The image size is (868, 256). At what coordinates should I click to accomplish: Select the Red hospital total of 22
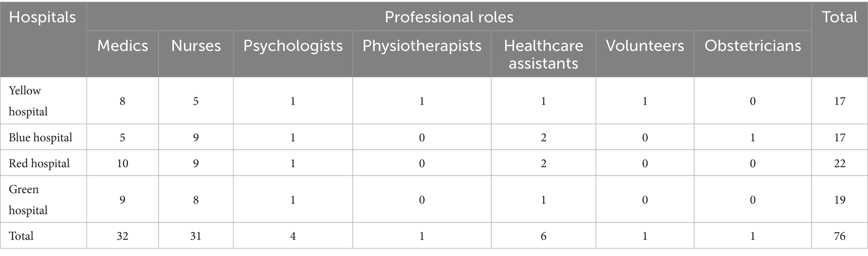[839, 163]
